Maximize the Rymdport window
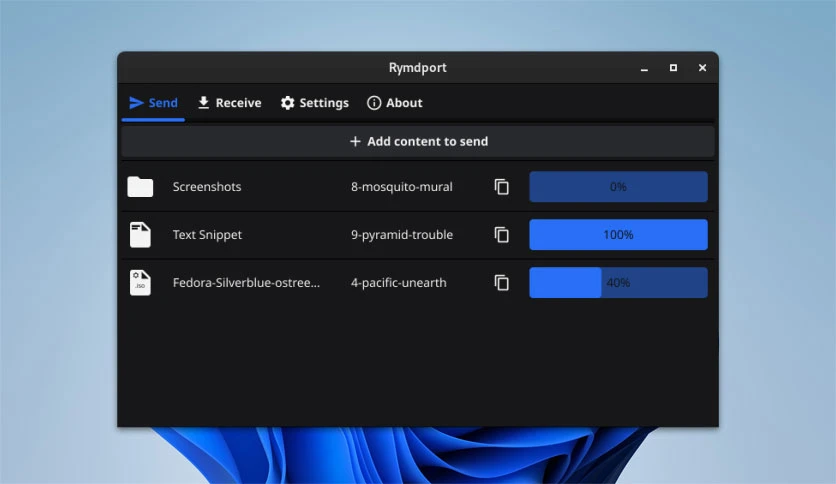 (673, 68)
